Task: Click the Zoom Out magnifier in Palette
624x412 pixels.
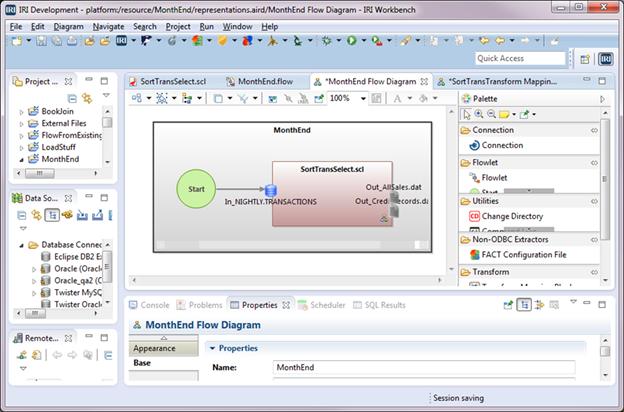Action: tap(491, 114)
